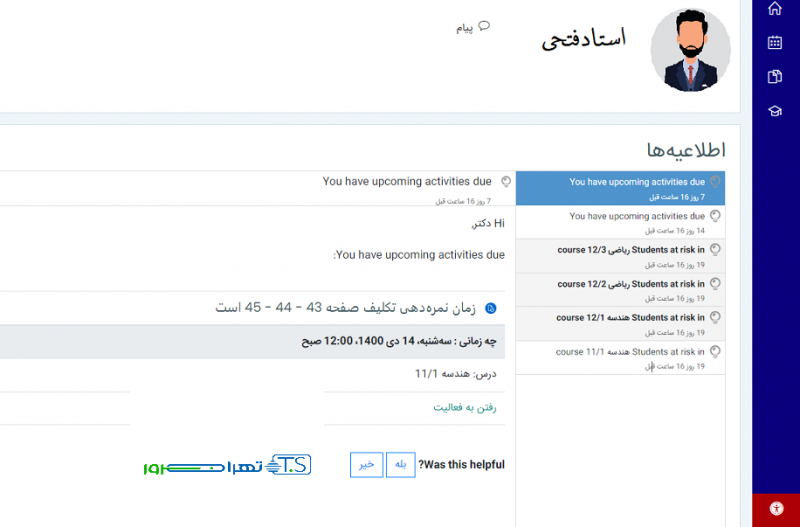Image resolution: width=800 pixels, height=527 pixels.
Task: Select Students at risk in هندسه 11/1 notification
Action: (x=620, y=358)
